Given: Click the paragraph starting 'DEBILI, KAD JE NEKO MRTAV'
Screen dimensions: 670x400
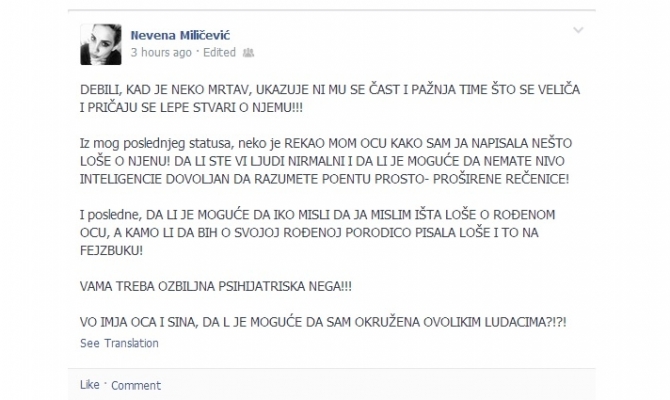Looking at the screenshot, I should (x=330, y=98).
